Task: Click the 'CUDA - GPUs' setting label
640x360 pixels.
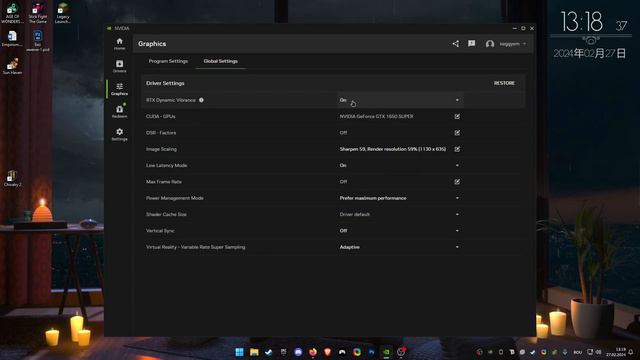Action: click(160, 116)
